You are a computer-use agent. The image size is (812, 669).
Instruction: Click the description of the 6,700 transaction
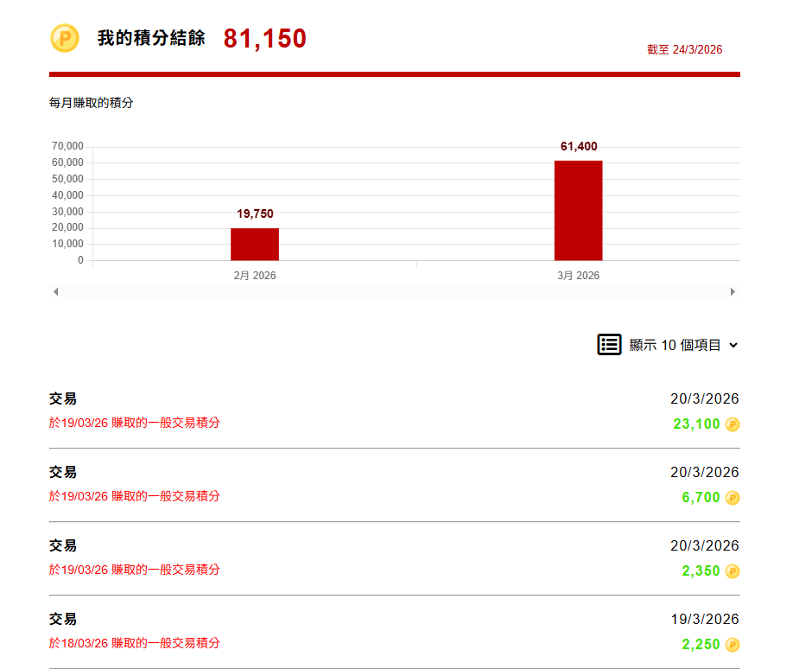tap(135, 496)
